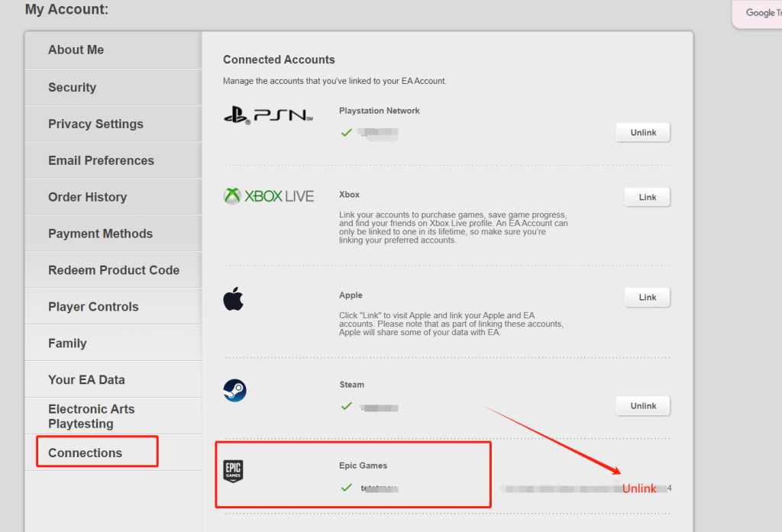Viewport: 782px width, 532px height.
Task: Click the blurred Playstation Network username
Action: point(379,133)
